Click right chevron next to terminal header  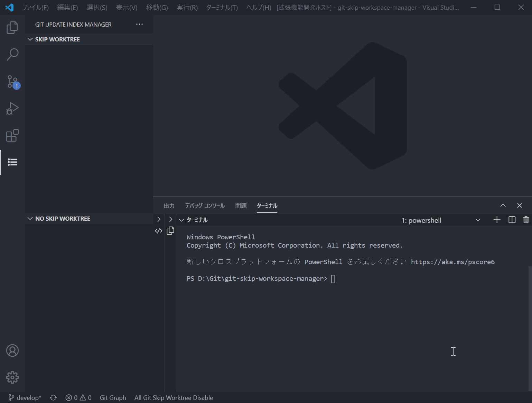170,219
